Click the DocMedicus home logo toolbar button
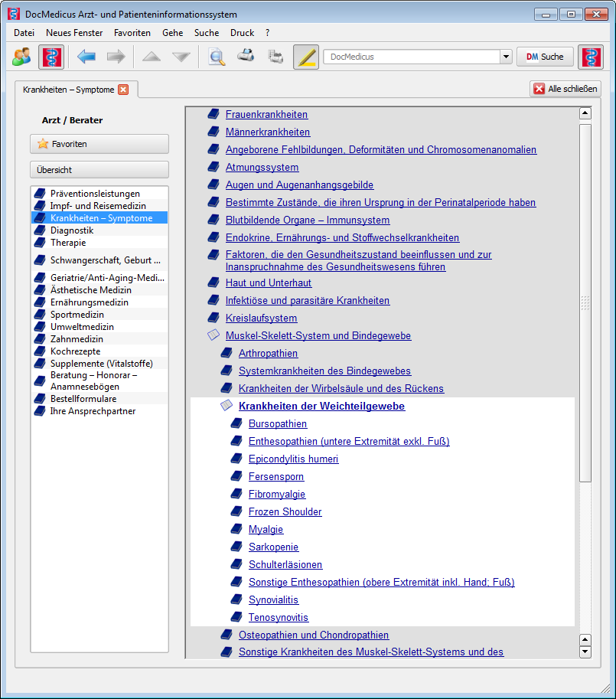Viewport: 616px width, 699px height. [x=51, y=57]
